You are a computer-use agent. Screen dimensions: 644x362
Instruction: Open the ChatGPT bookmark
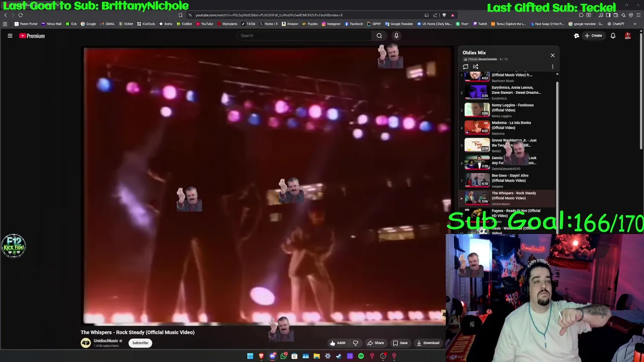pos(616,24)
